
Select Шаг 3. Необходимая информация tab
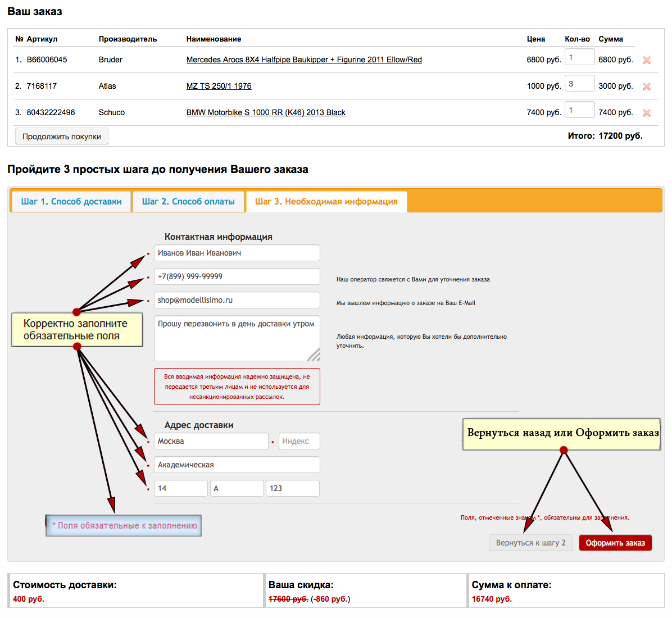pyautogui.click(x=326, y=202)
